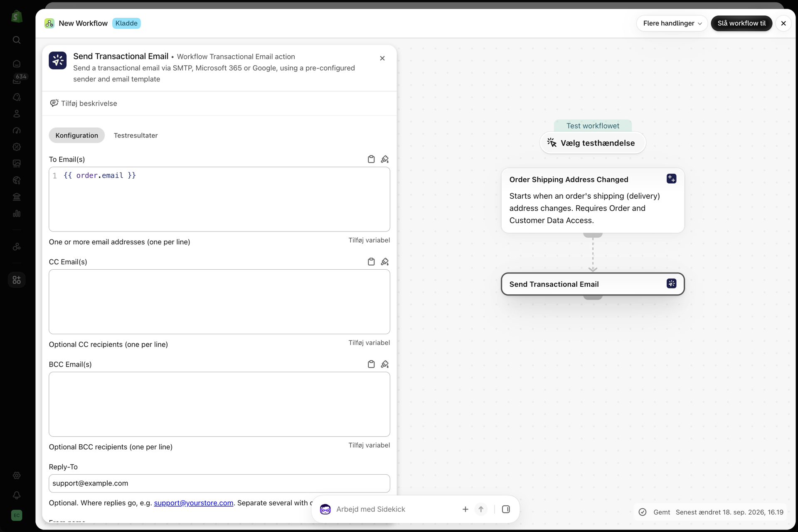Open Settings gear in sidebar

tap(17, 475)
